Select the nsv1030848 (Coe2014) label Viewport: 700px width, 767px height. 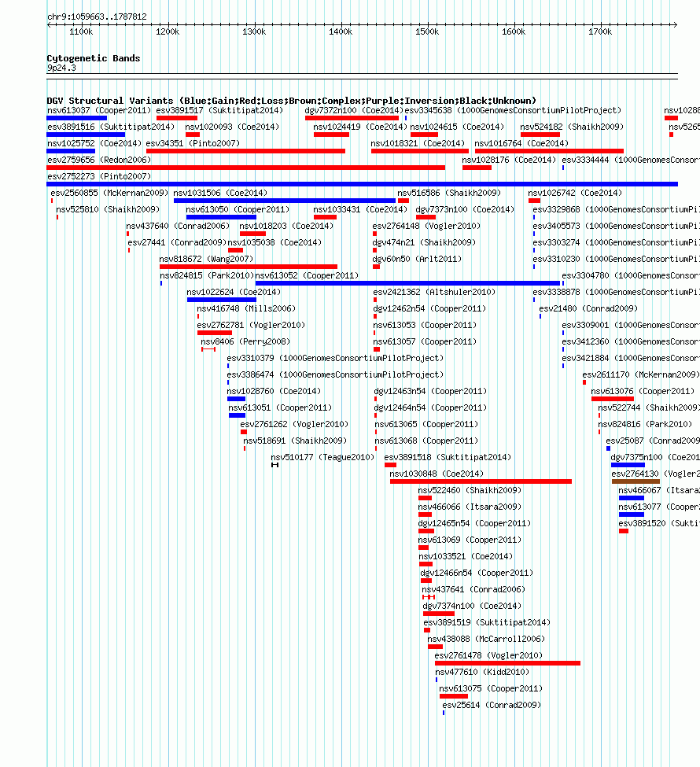click(x=437, y=474)
